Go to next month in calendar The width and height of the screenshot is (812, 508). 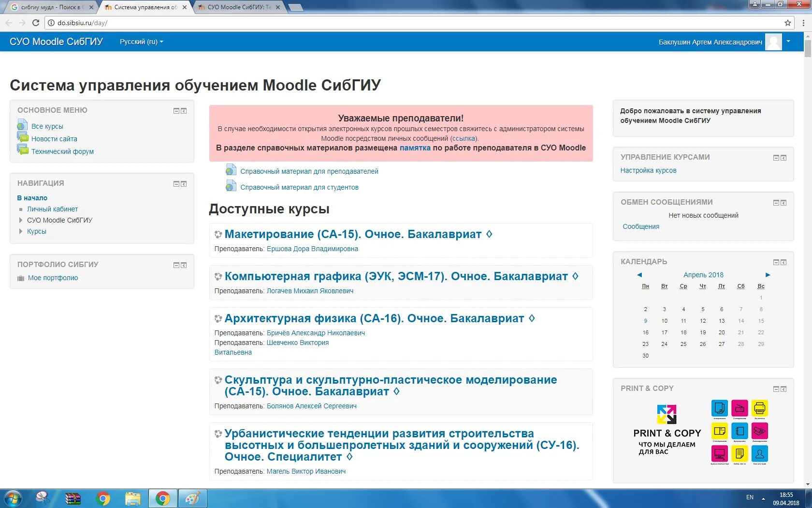point(768,275)
